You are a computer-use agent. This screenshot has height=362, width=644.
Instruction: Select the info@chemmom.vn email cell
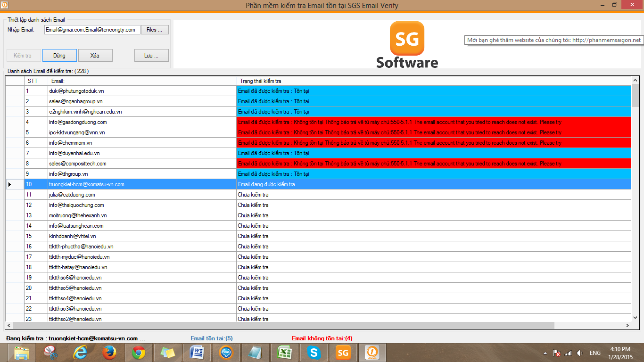tap(142, 143)
